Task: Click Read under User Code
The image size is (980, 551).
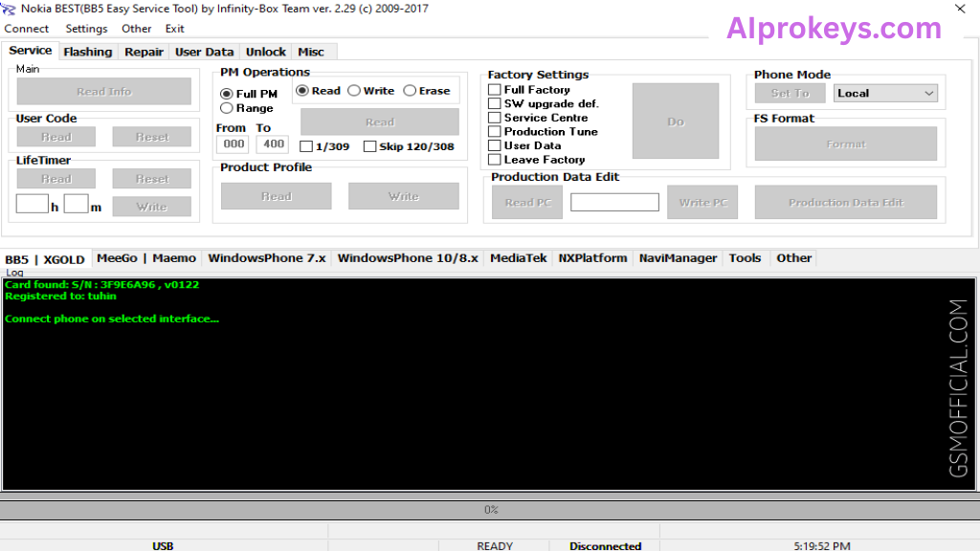Action: point(56,137)
